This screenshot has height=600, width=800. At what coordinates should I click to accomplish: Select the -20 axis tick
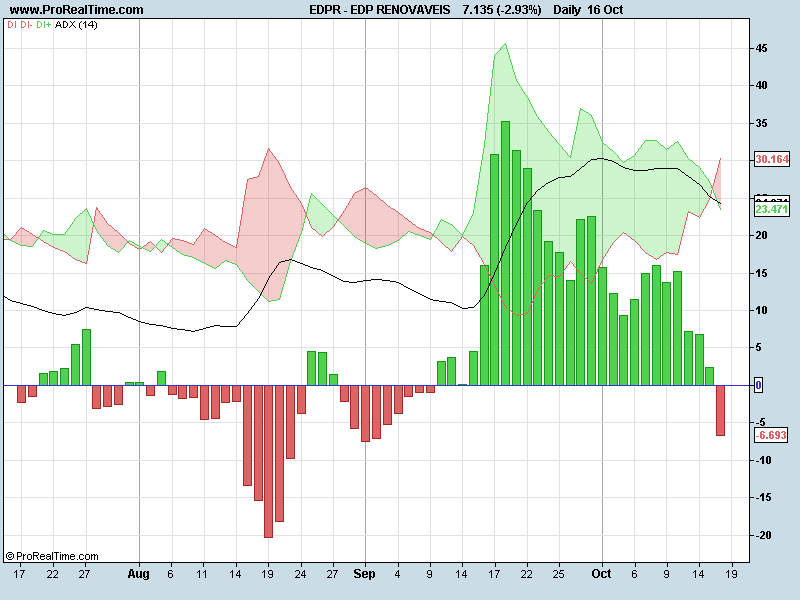point(763,535)
